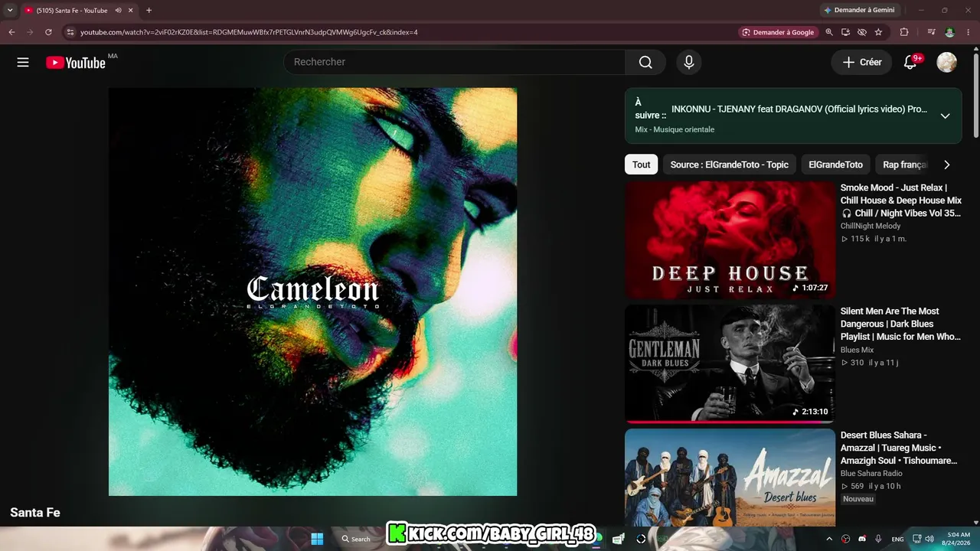The image size is (980, 551).
Task: Open the Chrome three-dot menu
Action: pos(969,32)
